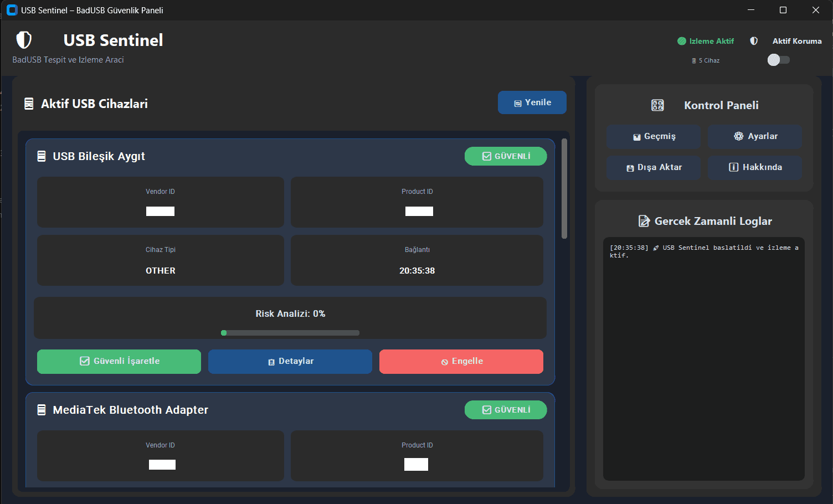
Task: Click the Izleme Aktif status text
Action: tap(712, 41)
